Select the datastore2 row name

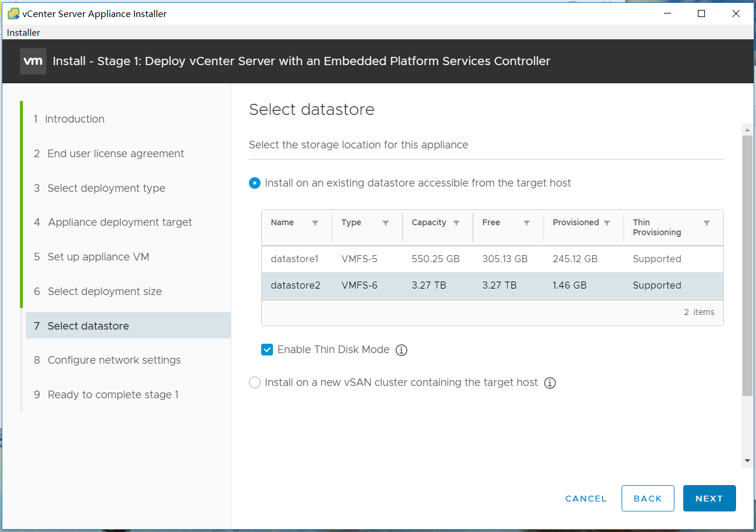point(295,285)
